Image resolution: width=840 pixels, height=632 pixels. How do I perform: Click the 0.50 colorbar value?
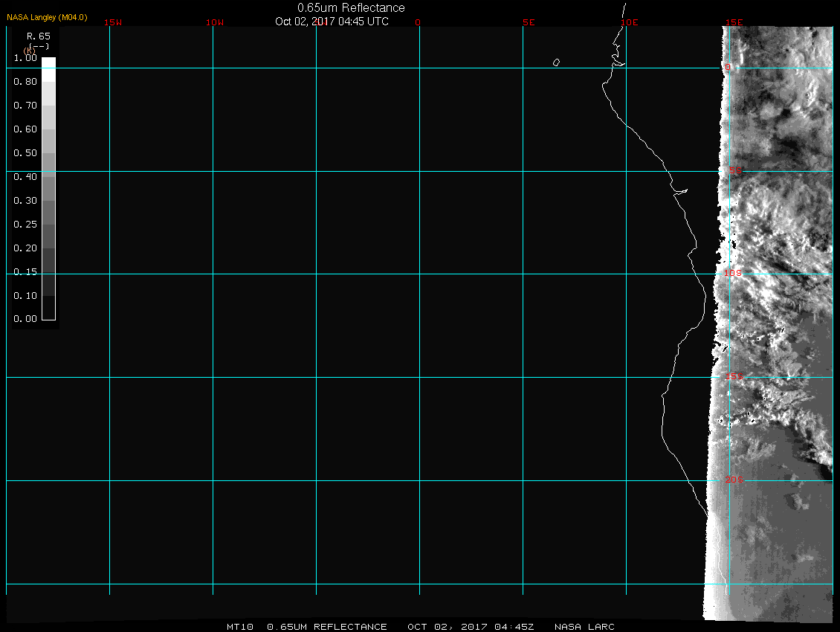tap(25, 153)
